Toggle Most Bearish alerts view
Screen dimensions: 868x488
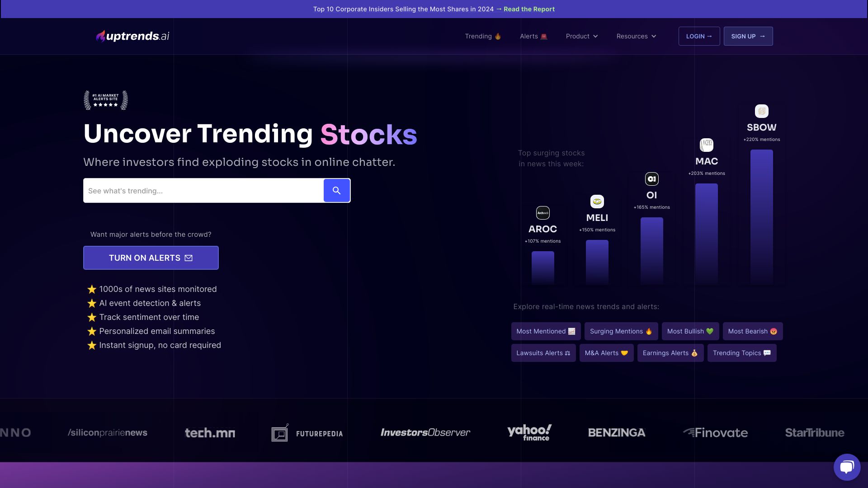pos(753,331)
